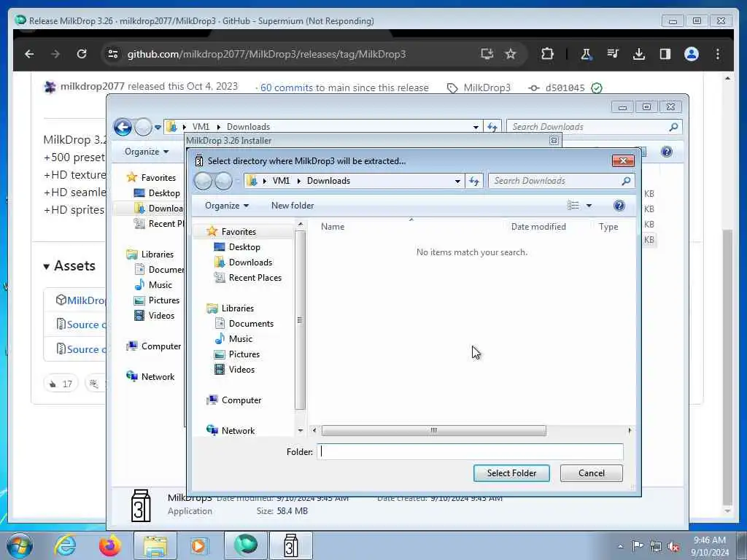Click horizontal scrollbar thumb in file list
Viewport: 747px width, 560px height.
tap(433, 430)
